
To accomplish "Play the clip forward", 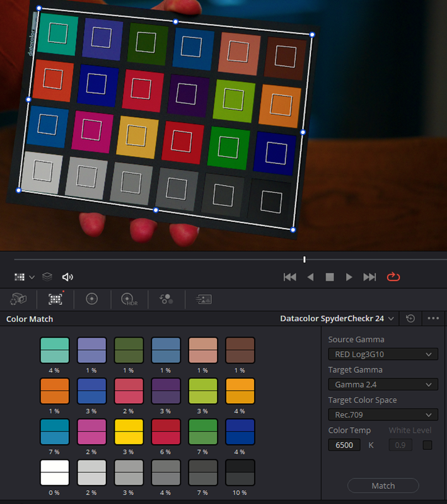I will 349,277.
